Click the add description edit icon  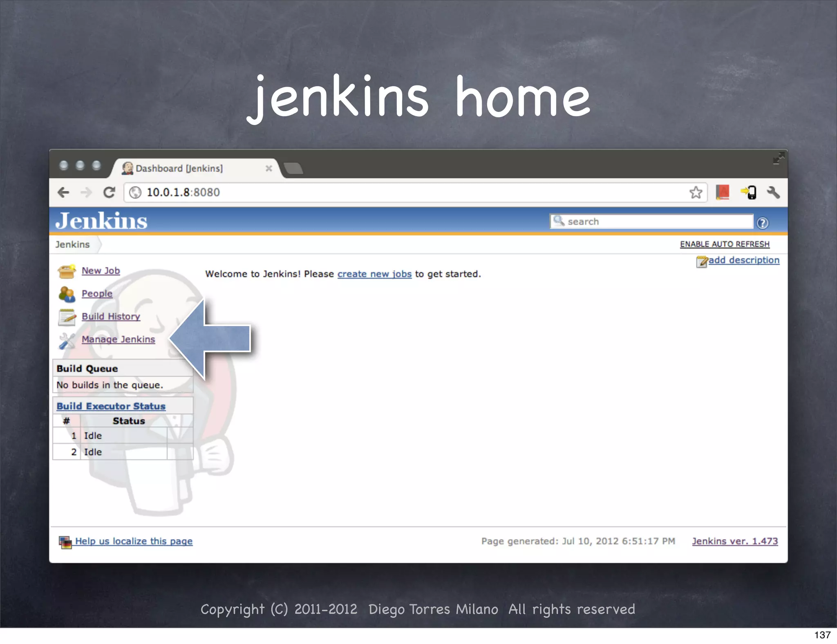tap(702, 261)
